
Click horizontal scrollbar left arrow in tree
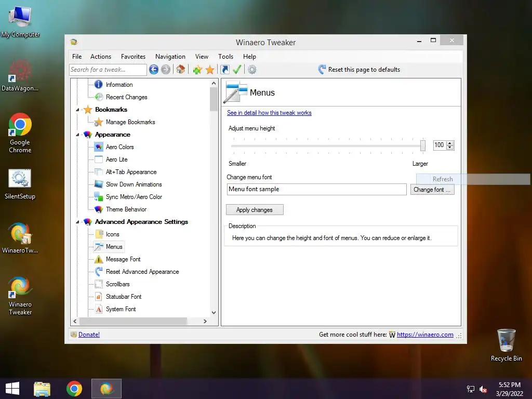[x=75, y=321]
